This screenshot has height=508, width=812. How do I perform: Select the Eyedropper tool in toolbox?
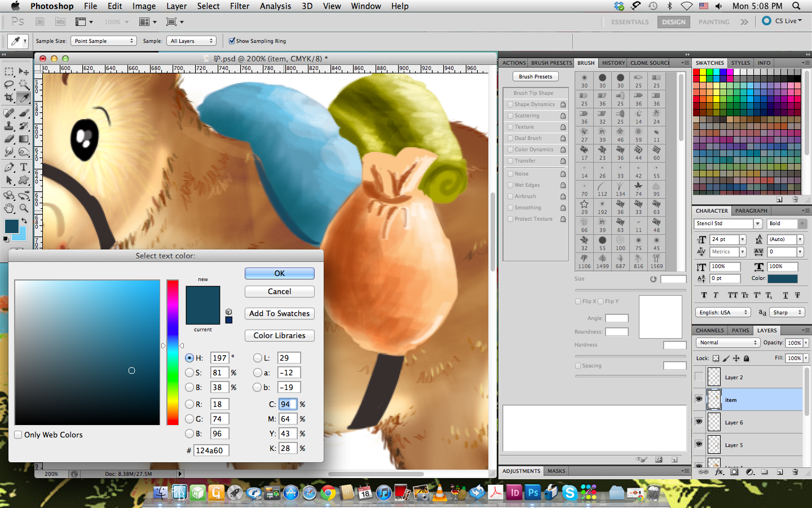(24, 98)
